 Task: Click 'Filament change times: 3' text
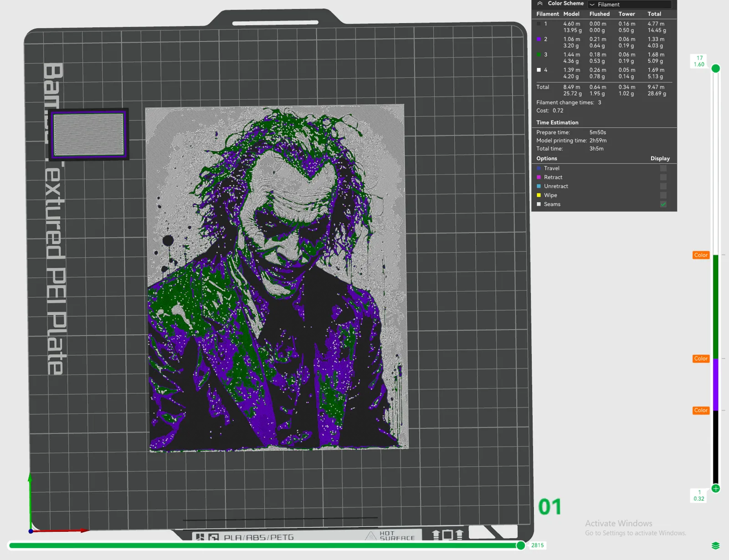tap(569, 102)
